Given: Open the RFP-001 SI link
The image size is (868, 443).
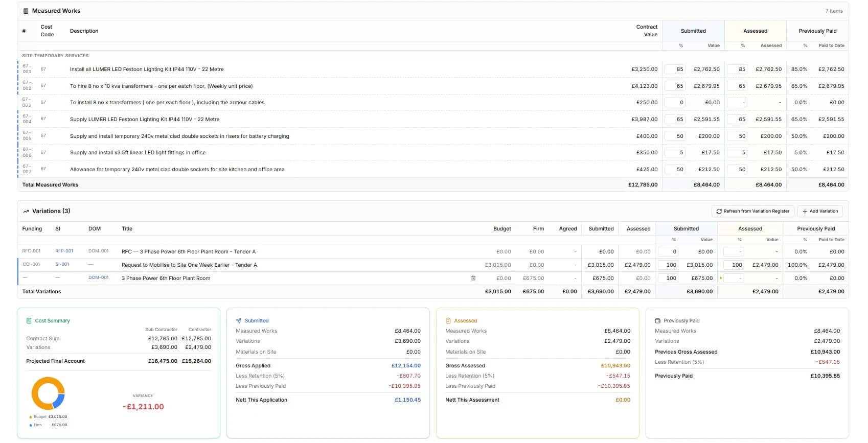Looking at the screenshot, I should [64, 251].
